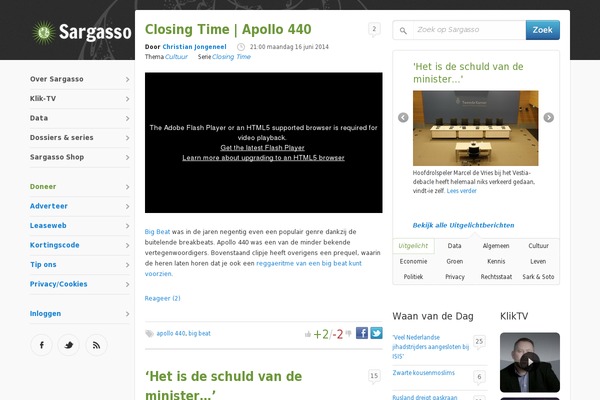Expand Leaseweb menu chevron
The height and width of the screenshot is (400, 600).
pos(127,226)
